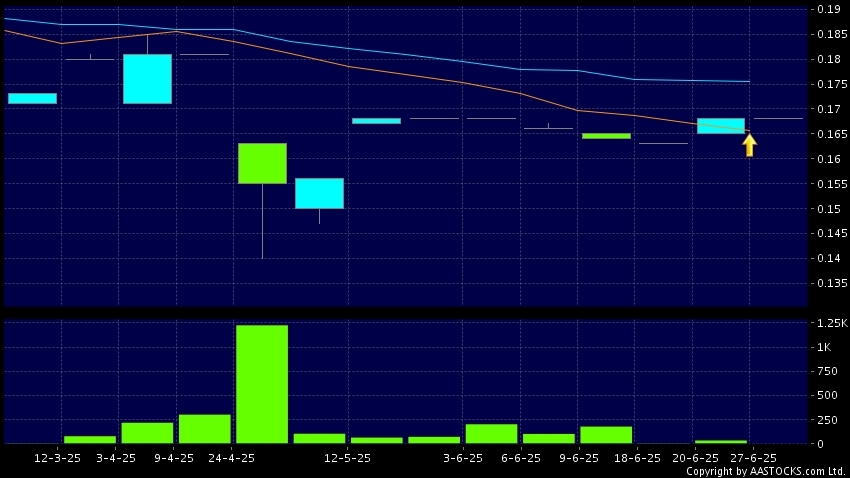Click the 0.17 price axis label
The width and height of the screenshot is (850, 478).
coord(828,109)
